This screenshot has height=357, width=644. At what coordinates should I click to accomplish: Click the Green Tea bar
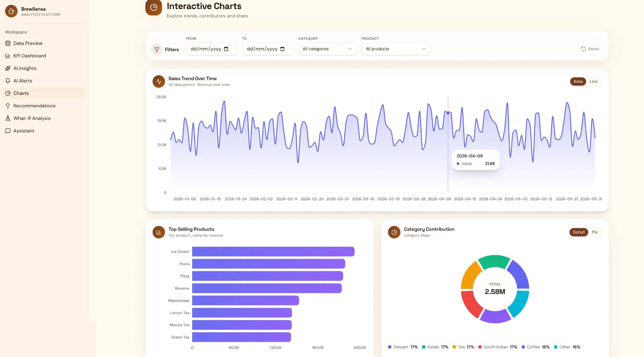click(241, 337)
